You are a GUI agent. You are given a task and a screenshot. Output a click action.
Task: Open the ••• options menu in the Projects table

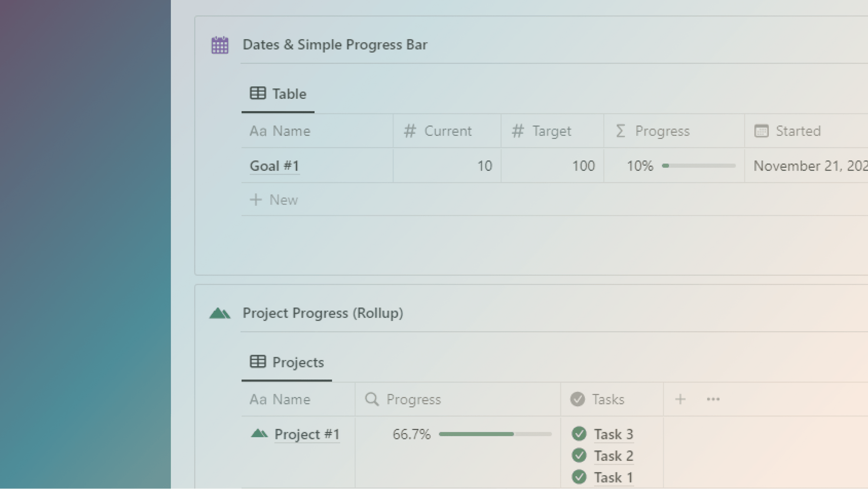(713, 399)
